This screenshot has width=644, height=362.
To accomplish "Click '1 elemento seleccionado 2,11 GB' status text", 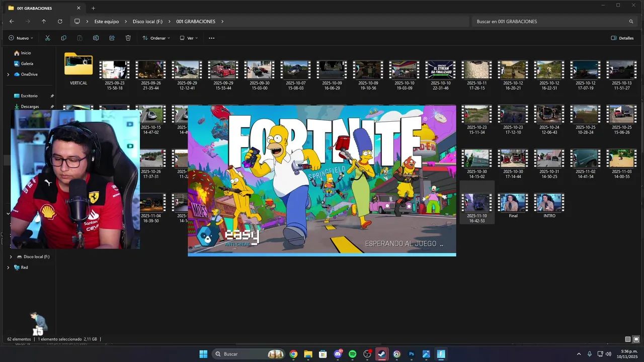I will coord(67,339).
